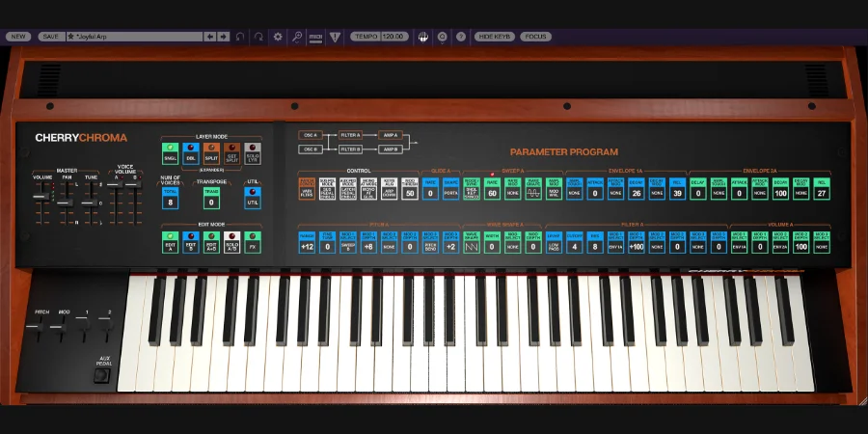868x434 pixels.
Task: Toggle the SET SPLIT button
Action: [x=231, y=153]
